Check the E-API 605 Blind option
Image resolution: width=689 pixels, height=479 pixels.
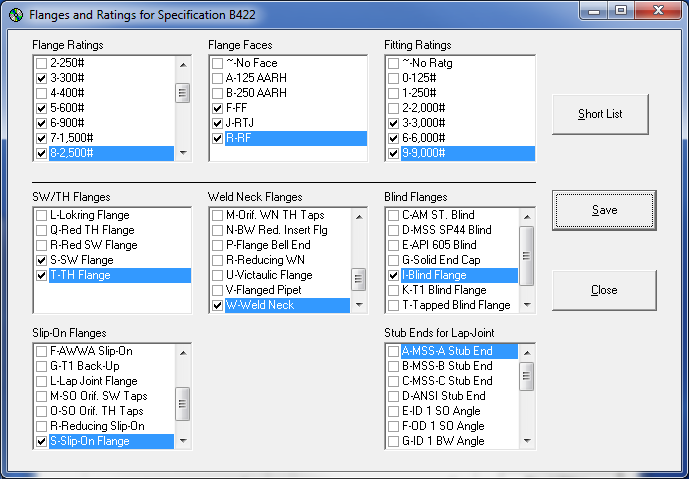[393, 245]
